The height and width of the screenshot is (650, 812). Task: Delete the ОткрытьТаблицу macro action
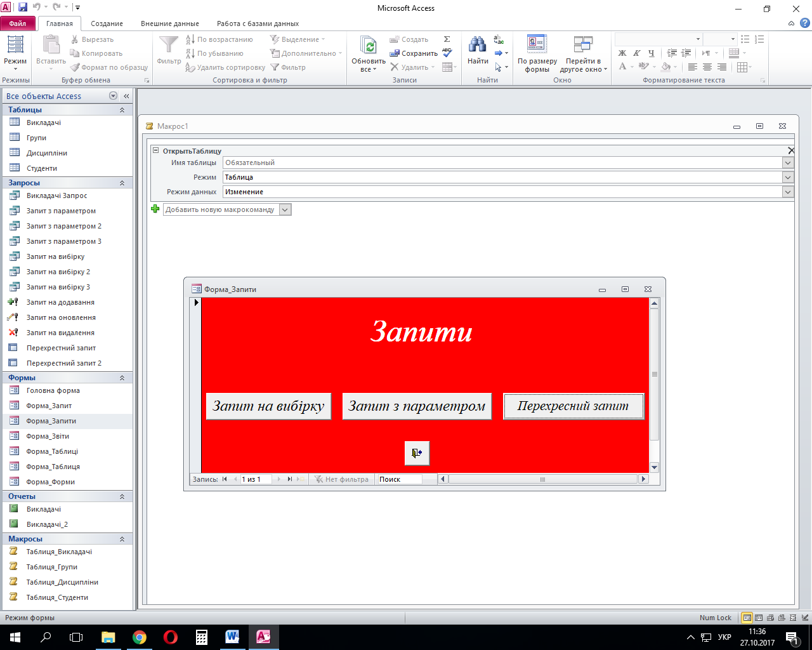point(790,150)
